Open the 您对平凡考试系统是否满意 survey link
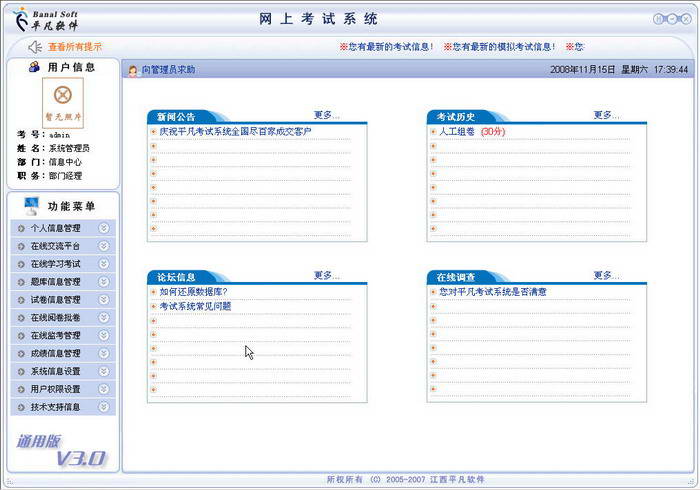Viewport: 700px width, 490px height. (x=492, y=292)
